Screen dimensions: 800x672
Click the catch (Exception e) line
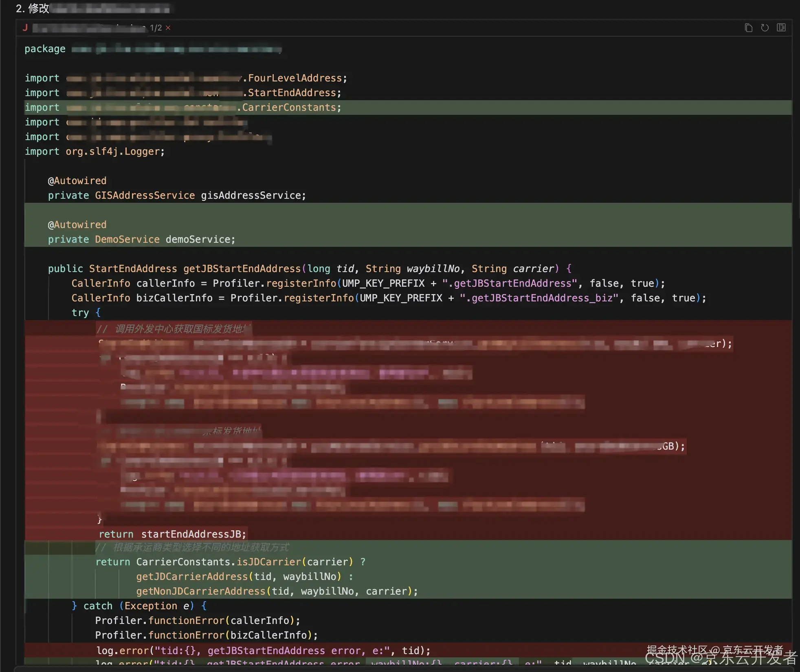139,606
